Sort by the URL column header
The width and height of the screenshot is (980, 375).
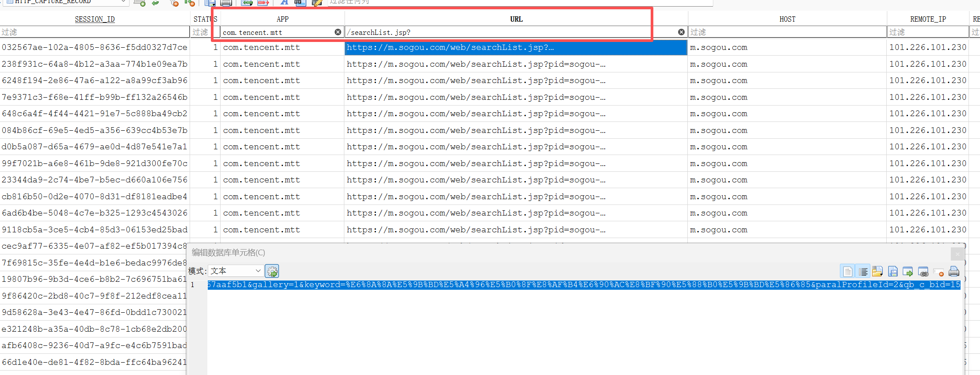pyautogui.click(x=516, y=19)
